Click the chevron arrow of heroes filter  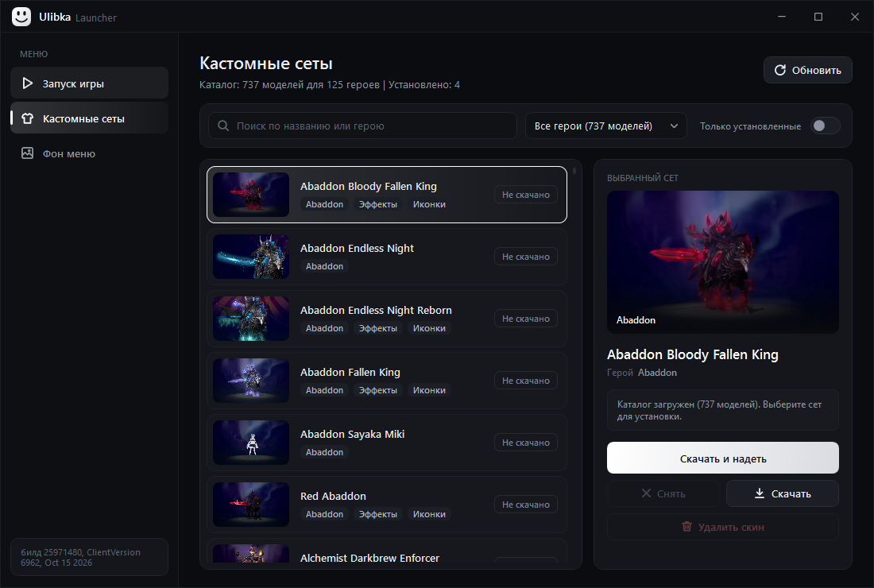(x=674, y=126)
